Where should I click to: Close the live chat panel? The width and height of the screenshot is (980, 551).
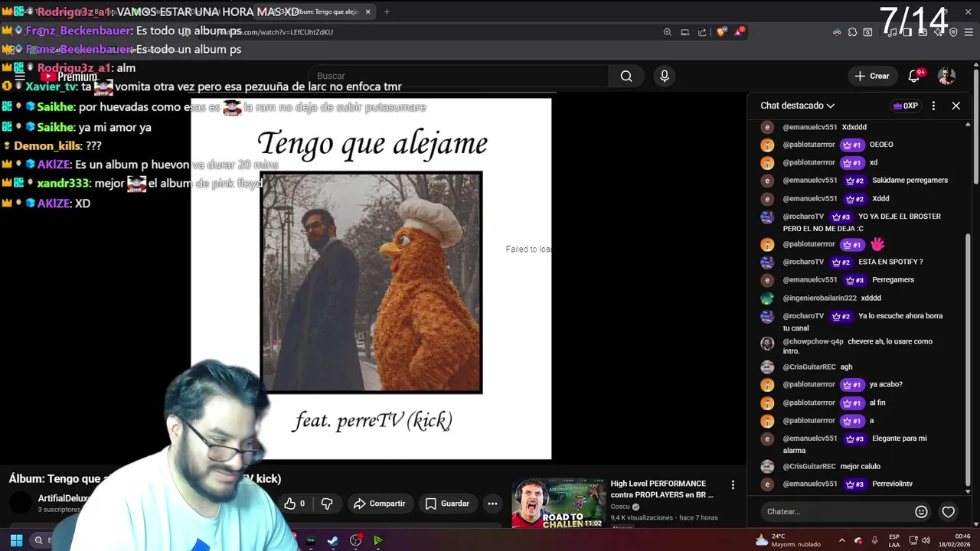955,106
